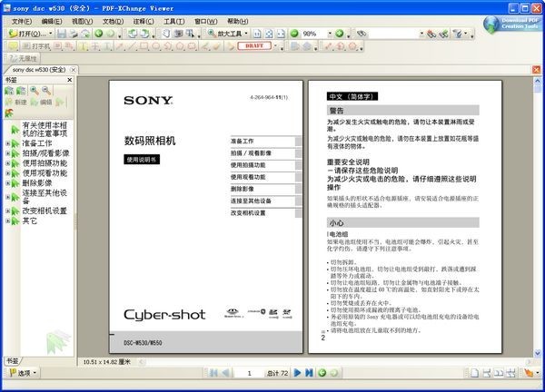Select Facing pages layout icon

click(499, 373)
